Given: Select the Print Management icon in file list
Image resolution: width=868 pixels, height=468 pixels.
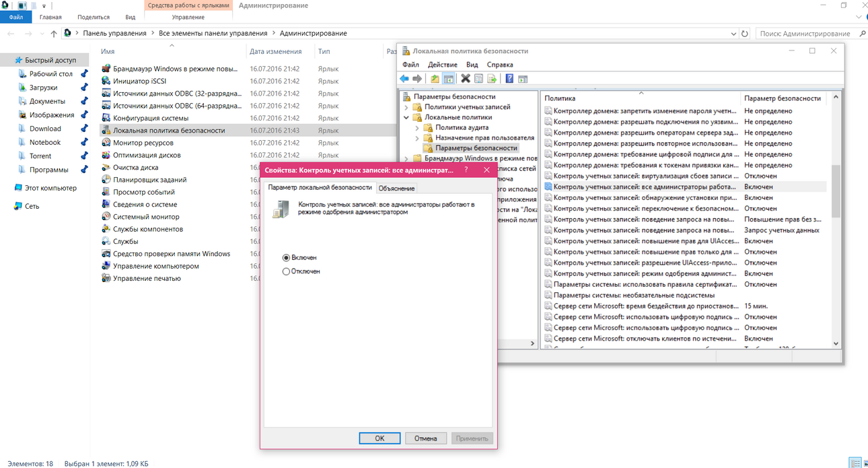Looking at the screenshot, I should pos(106,278).
